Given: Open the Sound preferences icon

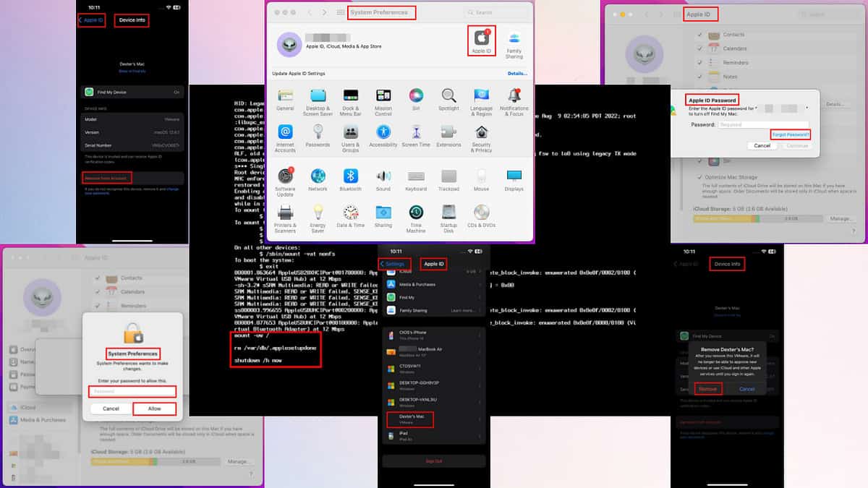Looking at the screenshot, I should click(x=383, y=179).
